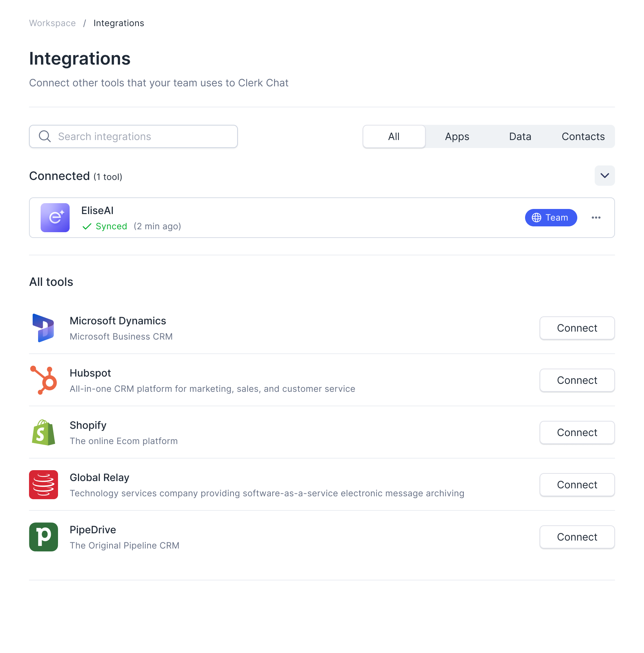Select the Microsoft Dynamics logo
644x653 pixels.
[44, 328]
